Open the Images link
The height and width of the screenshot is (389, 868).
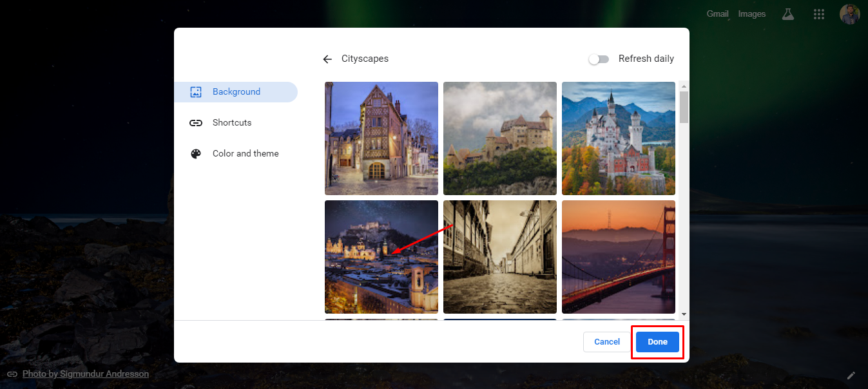click(752, 14)
